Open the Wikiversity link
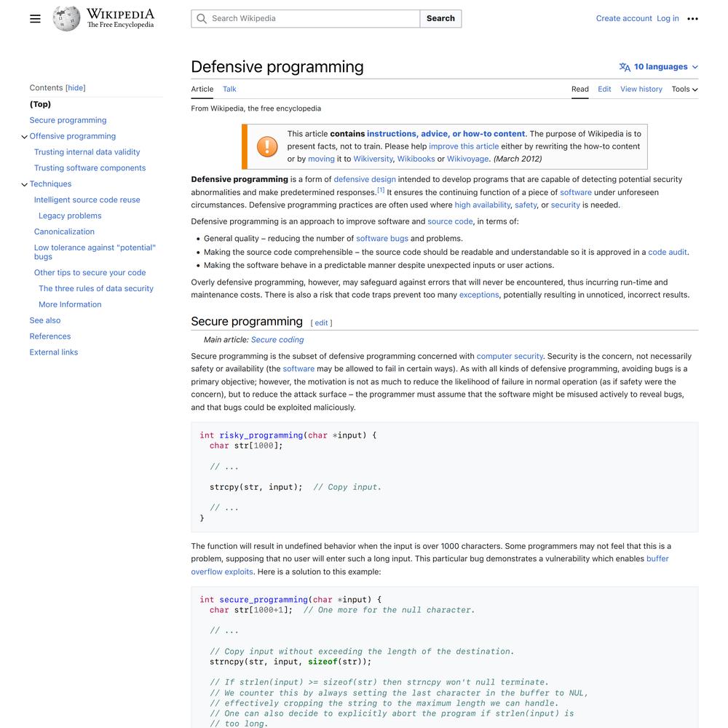The width and height of the screenshot is (728, 728). tap(373, 159)
